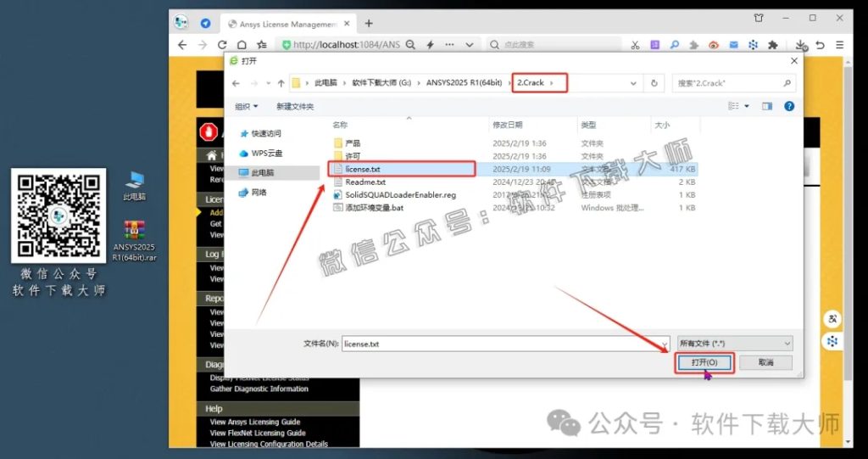Click the browser forward arrow
868x459 pixels.
point(203,45)
